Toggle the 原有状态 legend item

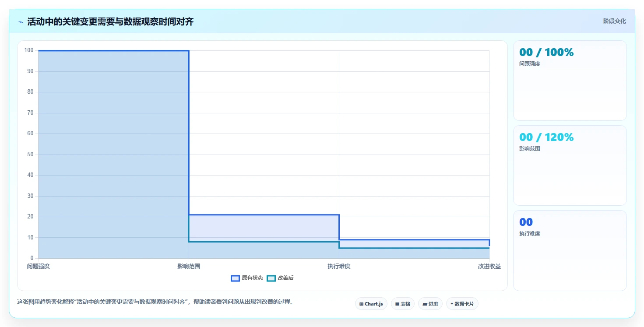point(247,278)
